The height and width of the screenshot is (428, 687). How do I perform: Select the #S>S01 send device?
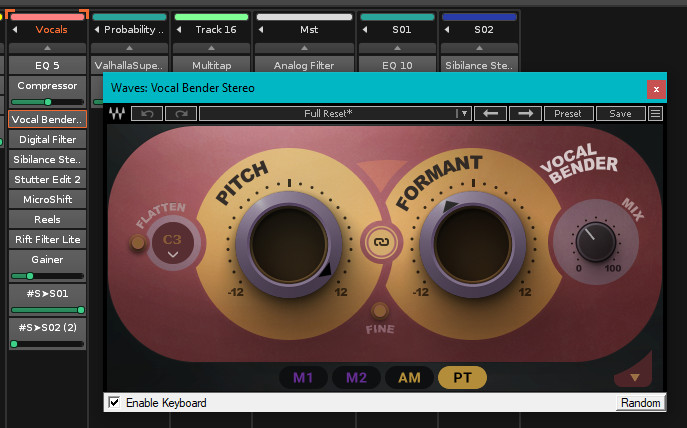click(47, 294)
